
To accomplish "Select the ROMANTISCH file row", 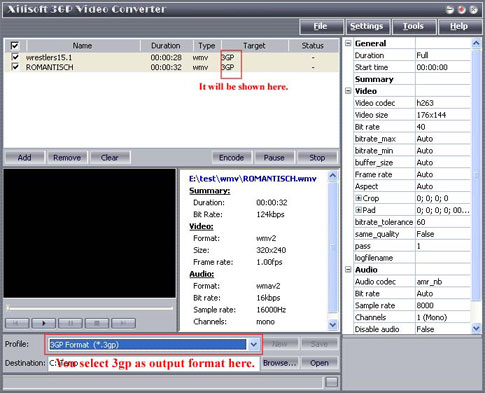I will click(171, 67).
